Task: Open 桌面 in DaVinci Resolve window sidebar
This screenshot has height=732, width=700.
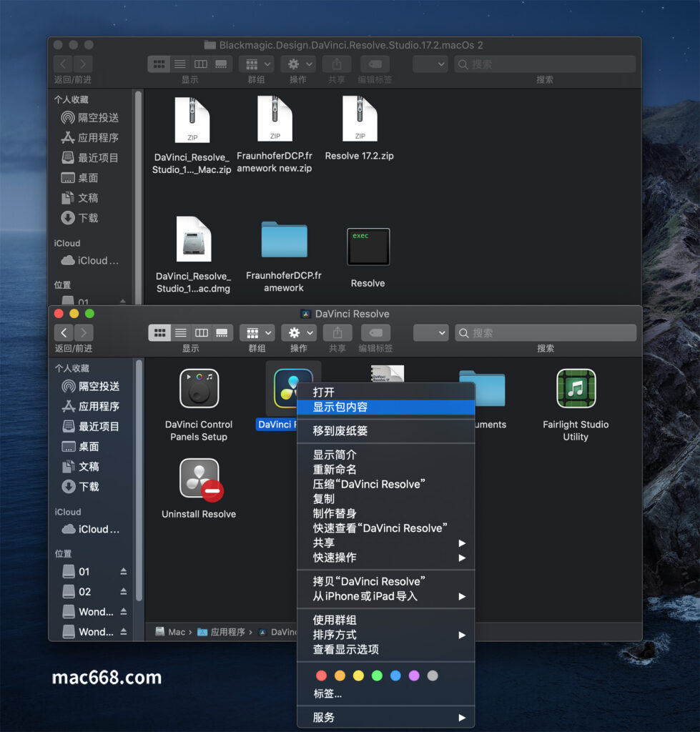Action: (80, 447)
